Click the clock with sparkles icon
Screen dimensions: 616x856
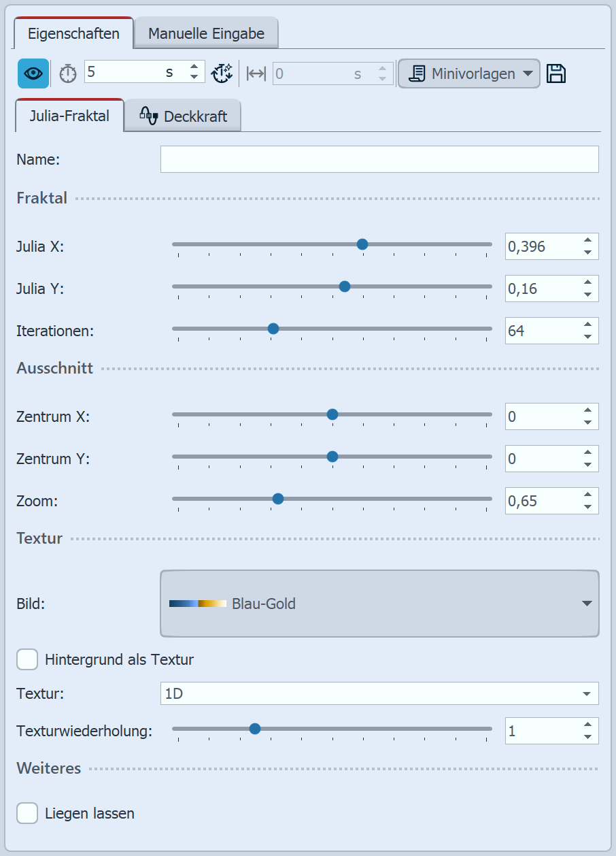[x=222, y=73]
